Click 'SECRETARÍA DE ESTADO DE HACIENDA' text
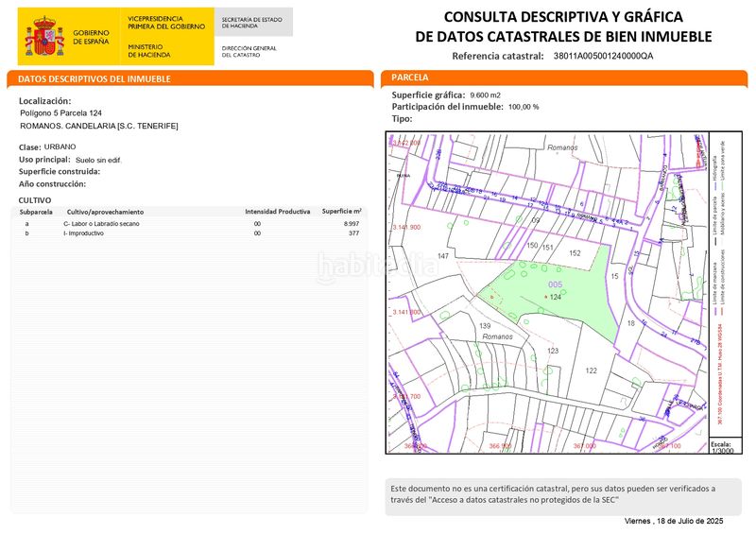The height and width of the screenshot is (534, 756). tap(251, 23)
